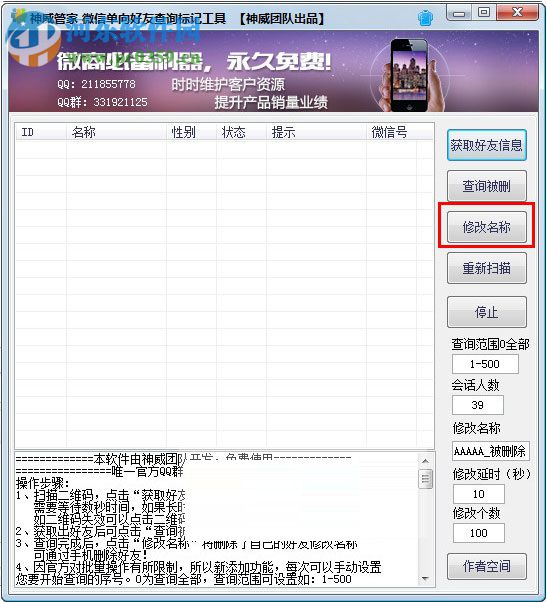Stop the query with 停止 button
The width and height of the screenshot is (547, 602).
tap(486, 312)
